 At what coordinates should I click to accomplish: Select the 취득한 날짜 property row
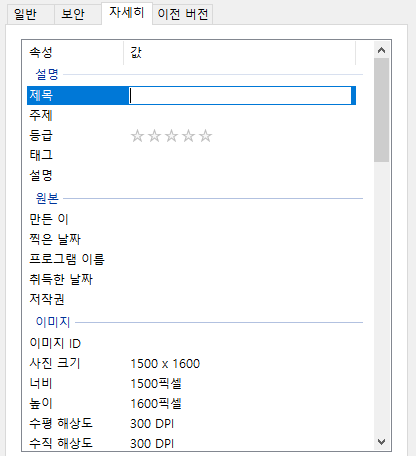(192, 279)
